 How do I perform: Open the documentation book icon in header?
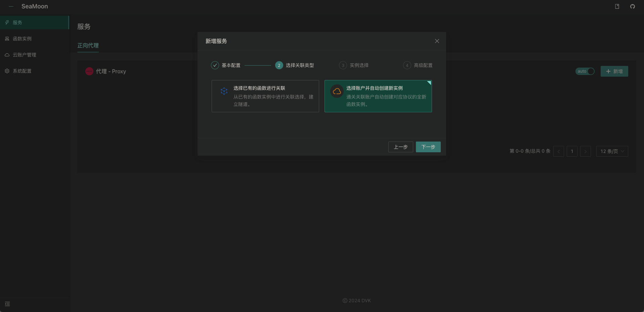(x=617, y=6)
